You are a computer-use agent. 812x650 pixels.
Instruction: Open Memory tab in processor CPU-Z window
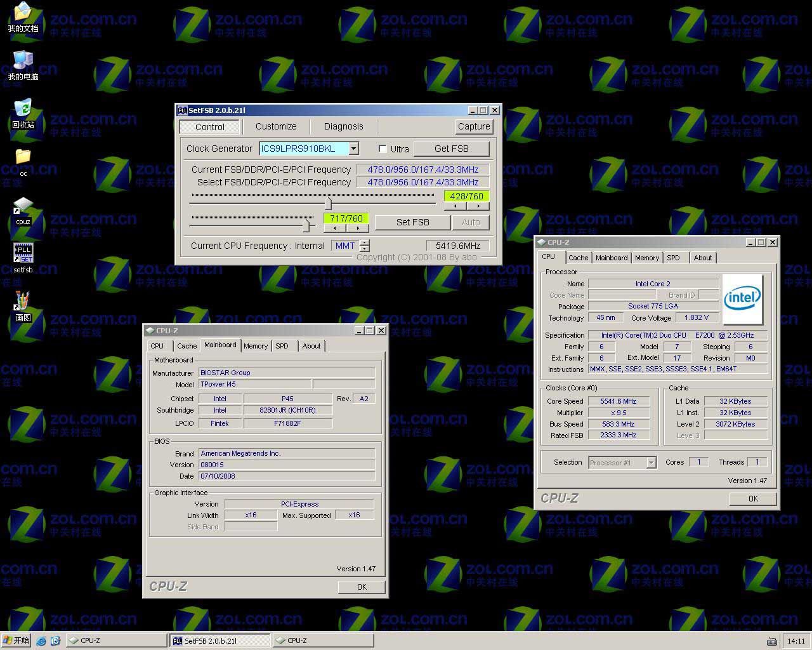[x=647, y=258]
